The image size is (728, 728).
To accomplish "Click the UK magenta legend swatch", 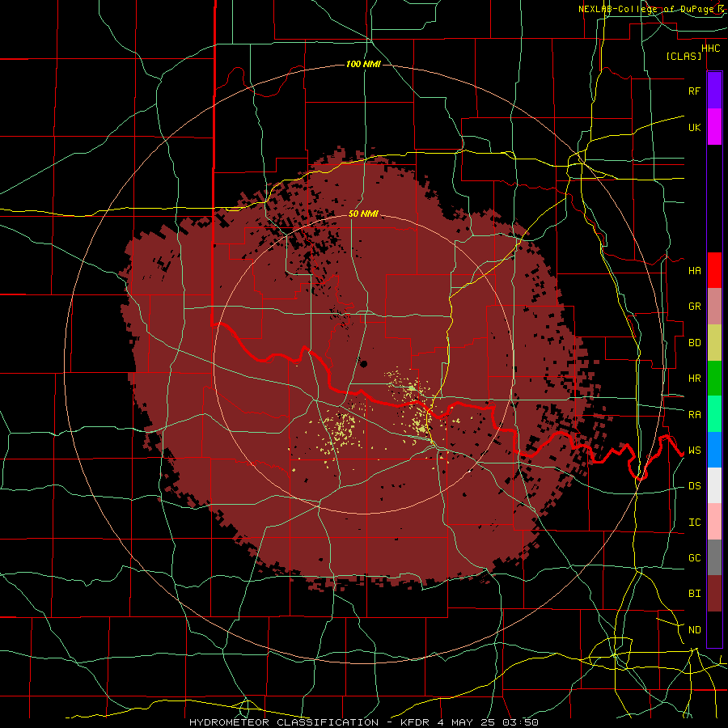I will (714, 127).
